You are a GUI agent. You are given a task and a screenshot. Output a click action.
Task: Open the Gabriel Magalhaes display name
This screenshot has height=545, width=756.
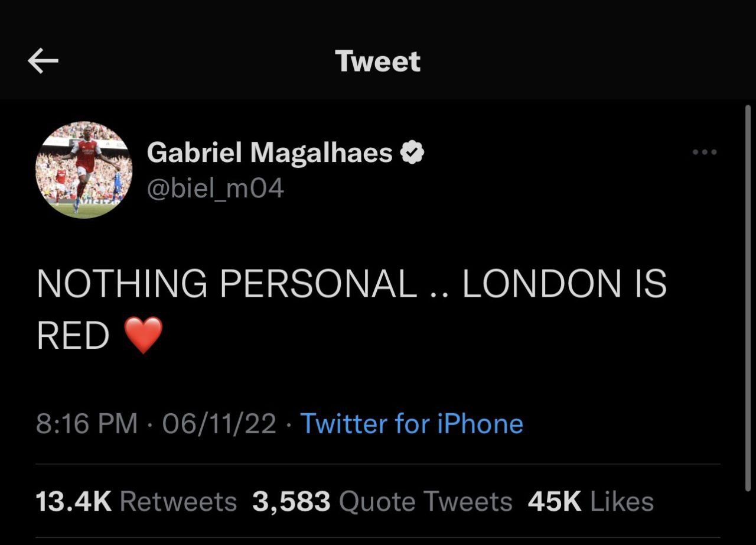coord(269,153)
